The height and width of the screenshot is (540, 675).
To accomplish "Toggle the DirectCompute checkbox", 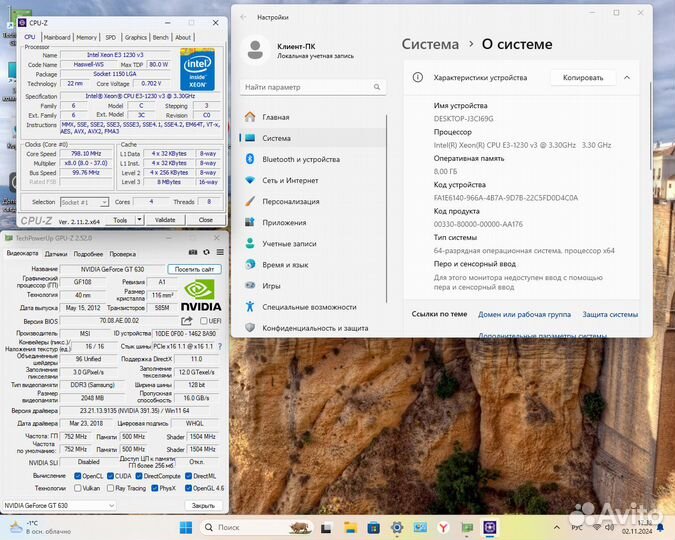I will pos(139,476).
